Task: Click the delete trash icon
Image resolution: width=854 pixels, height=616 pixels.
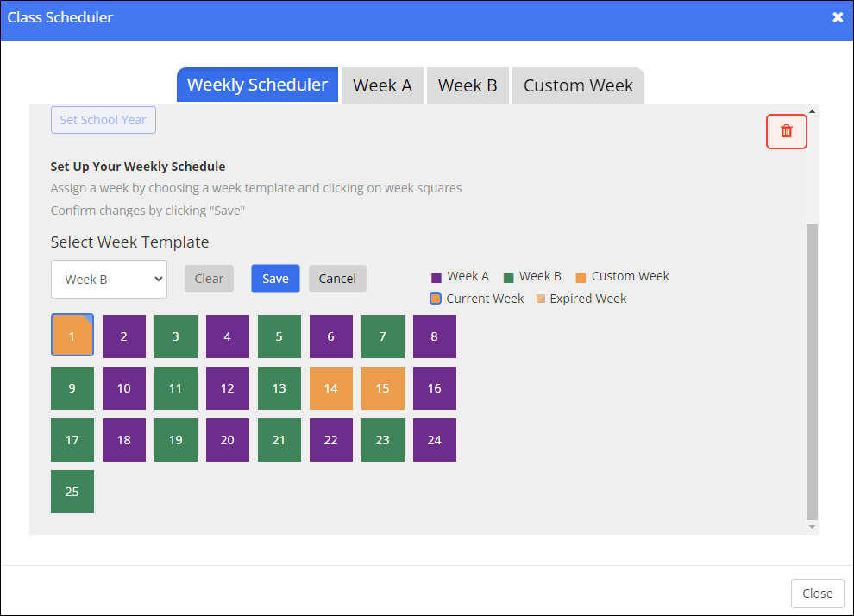Action: (786, 131)
